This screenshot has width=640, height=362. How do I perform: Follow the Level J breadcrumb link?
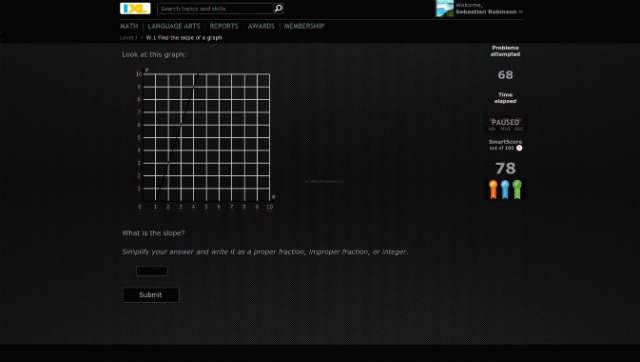(128, 38)
